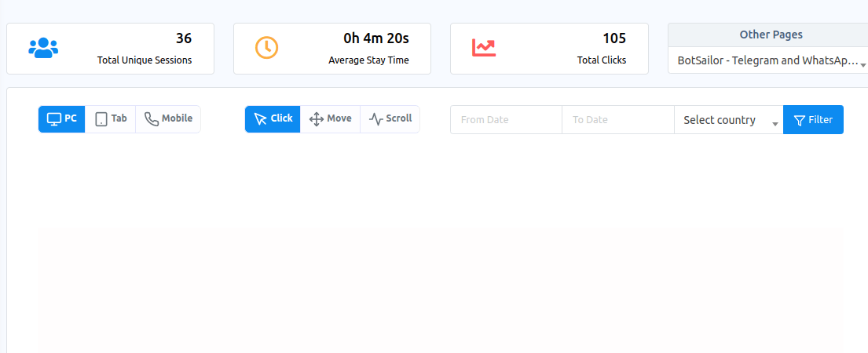Click the Other Pages header label
868x353 pixels.
[771, 35]
